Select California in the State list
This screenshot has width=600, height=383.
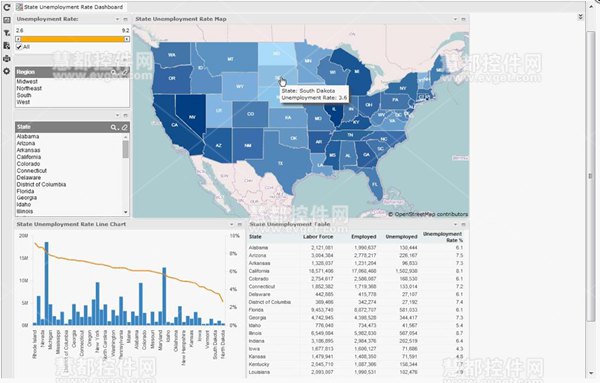coord(29,157)
